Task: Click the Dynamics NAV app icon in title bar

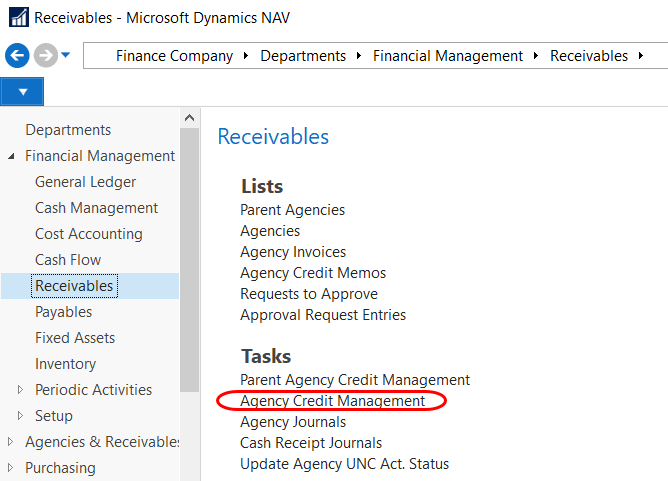Action: click(x=17, y=18)
